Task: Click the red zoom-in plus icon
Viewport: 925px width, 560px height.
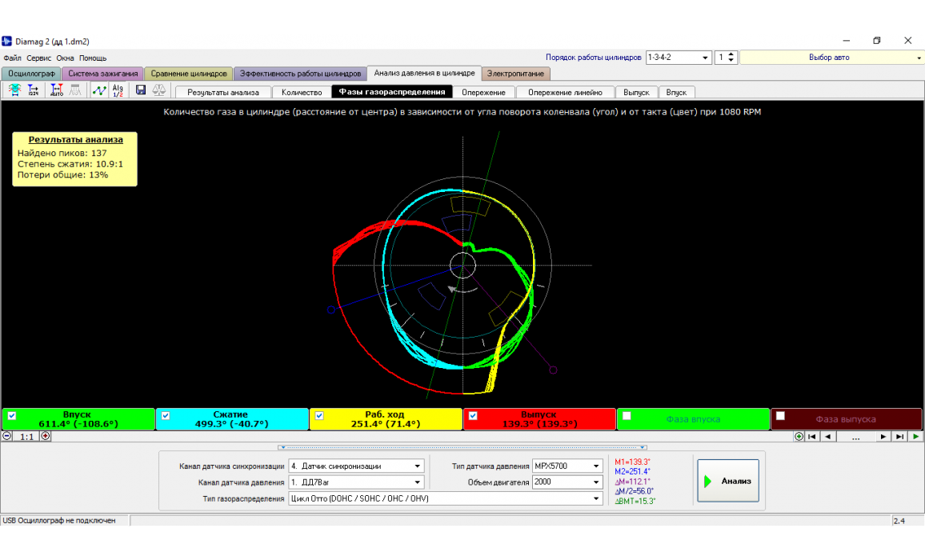Action: [x=46, y=436]
